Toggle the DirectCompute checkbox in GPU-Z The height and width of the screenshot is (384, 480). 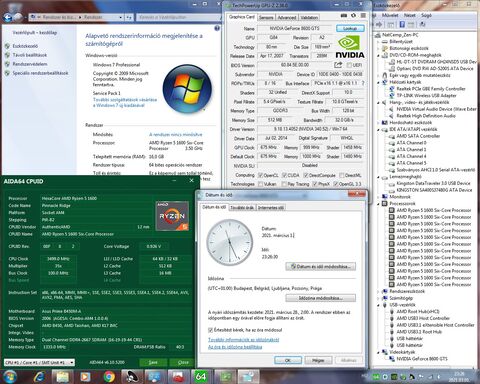point(305,175)
